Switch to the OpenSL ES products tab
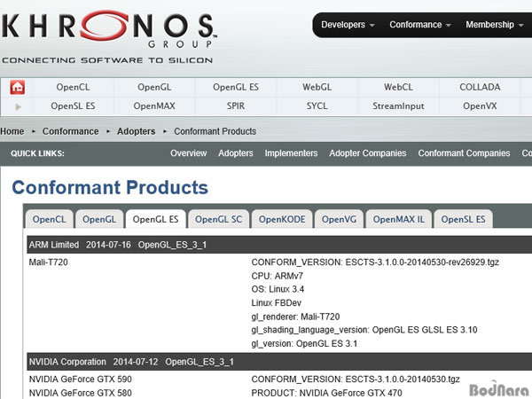Image resolution: width=532 pixels, height=399 pixels. tap(463, 219)
